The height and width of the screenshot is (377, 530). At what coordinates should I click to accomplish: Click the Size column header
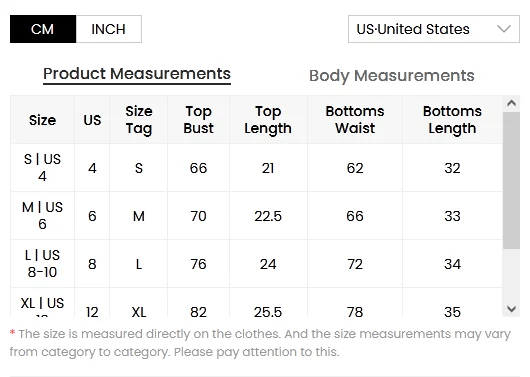click(43, 120)
